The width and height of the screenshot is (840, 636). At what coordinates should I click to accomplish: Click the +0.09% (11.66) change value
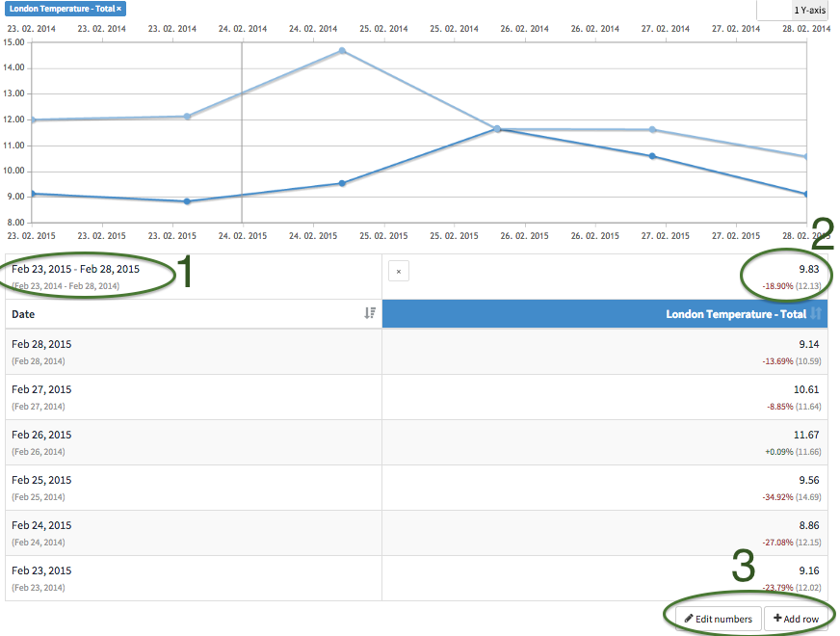click(x=793, y=452)
